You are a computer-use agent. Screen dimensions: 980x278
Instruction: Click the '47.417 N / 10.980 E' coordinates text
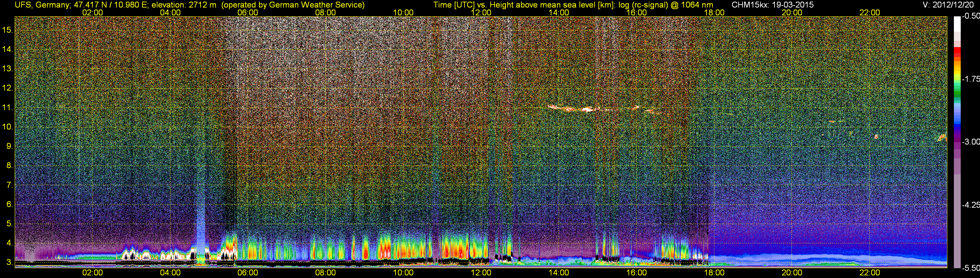[109, 5]
